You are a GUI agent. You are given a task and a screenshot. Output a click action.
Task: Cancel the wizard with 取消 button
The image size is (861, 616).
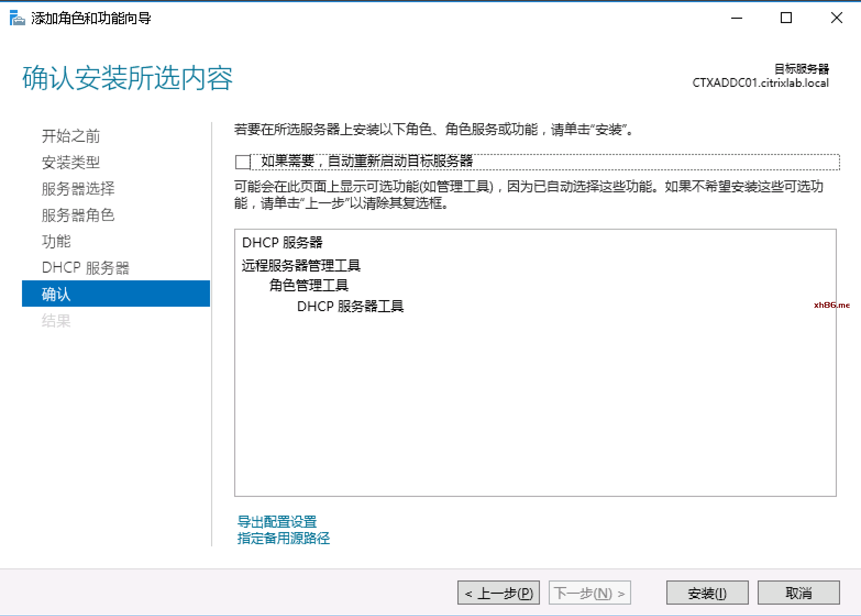coord(798,593)
